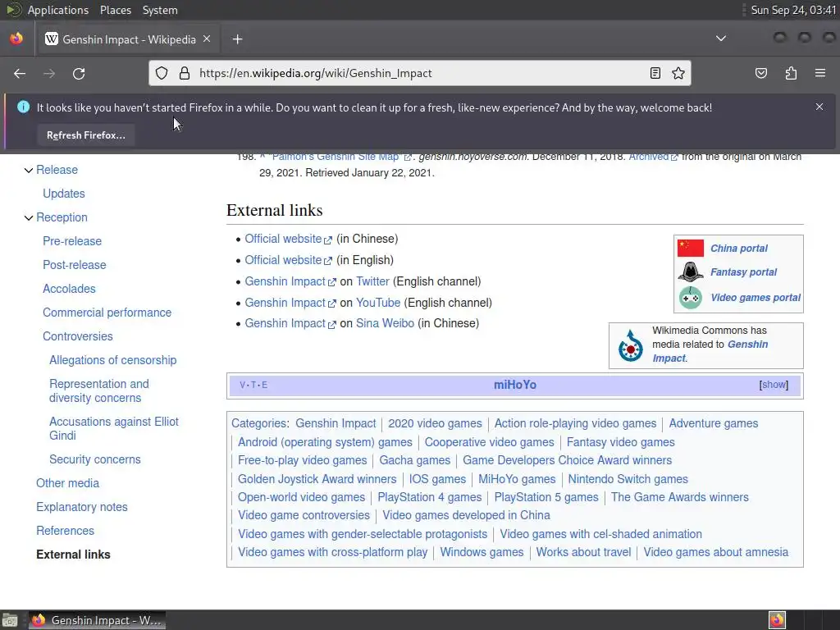Collapse the Reception section chevron

coord(29,218)
